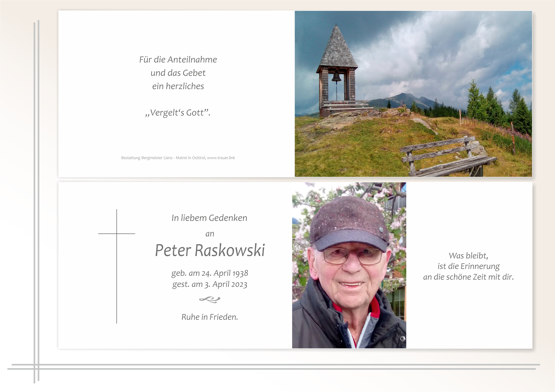Click the line 'ein herzliches'
555x392 pixels.
178,86
